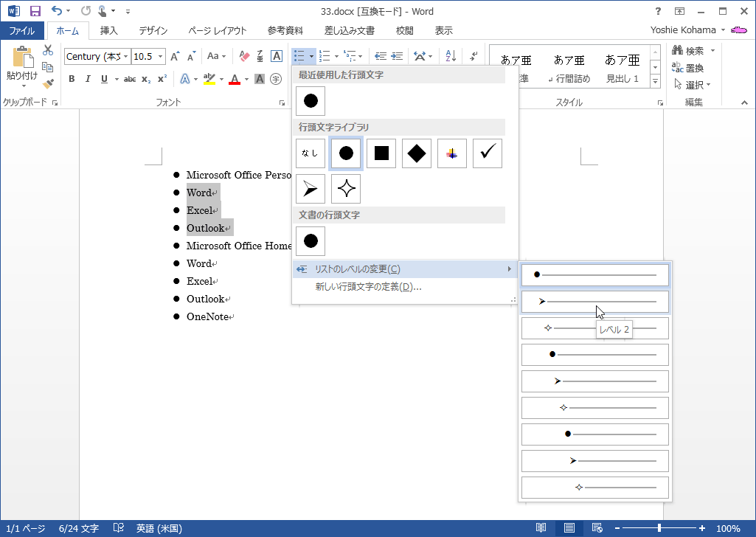Open the font size 10.5 dropdown

161,56
